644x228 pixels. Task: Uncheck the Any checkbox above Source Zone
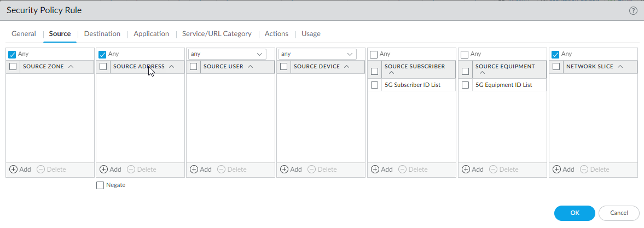click(12, 54)
